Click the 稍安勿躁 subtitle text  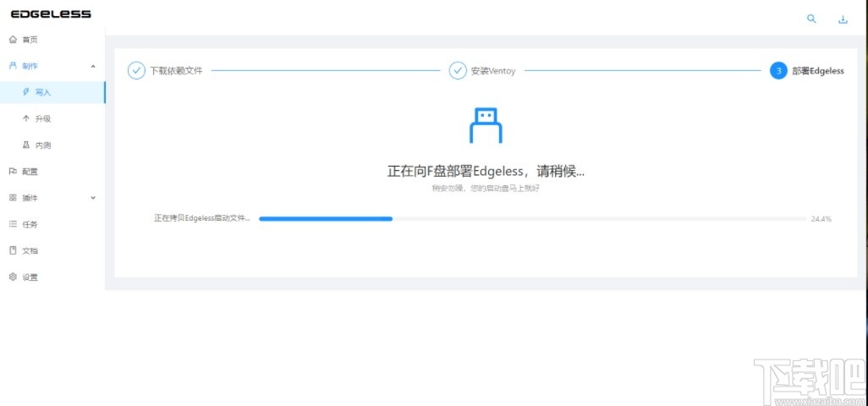486,188
